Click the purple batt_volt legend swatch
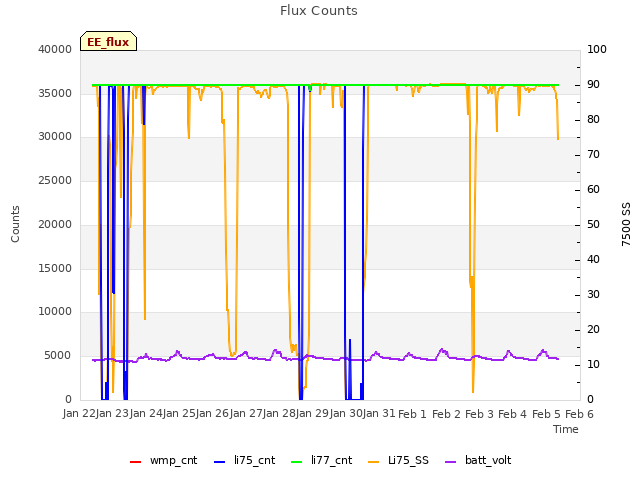The height and width of the screenshot is (480, 640). [x=450, y=462]
